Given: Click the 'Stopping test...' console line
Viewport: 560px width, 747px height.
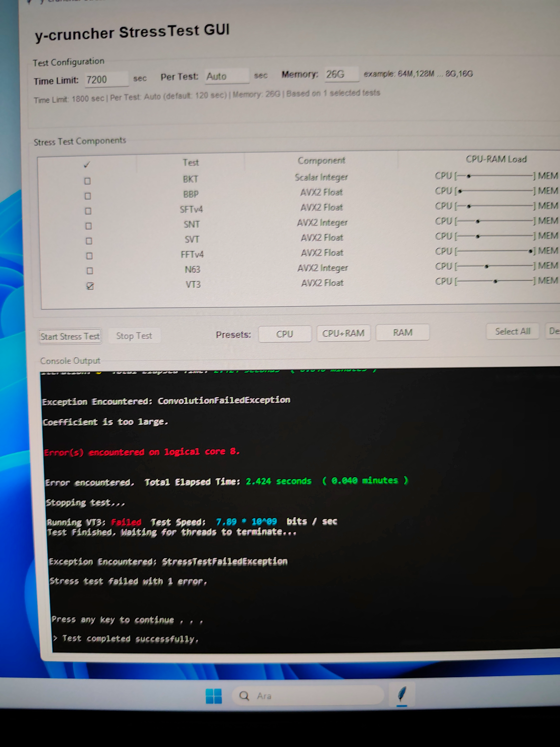Looking at the screenshot, I should click(x=85, y=502).
